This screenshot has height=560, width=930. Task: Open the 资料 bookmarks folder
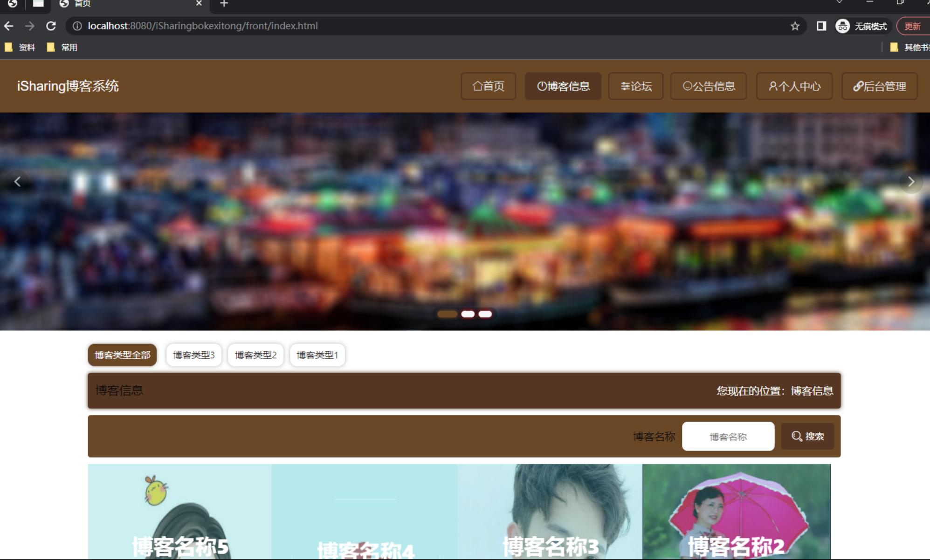(x=20, y=47)
